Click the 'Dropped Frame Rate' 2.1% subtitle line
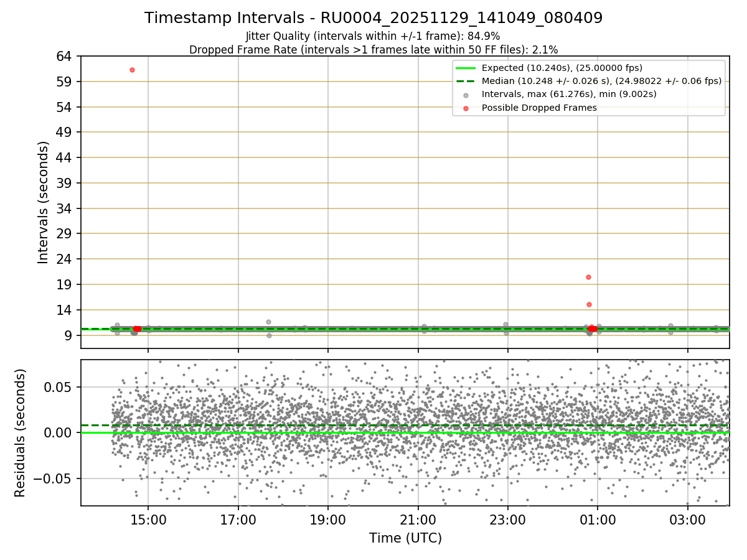The image size is (747, 560). click(x=374, y=49)
